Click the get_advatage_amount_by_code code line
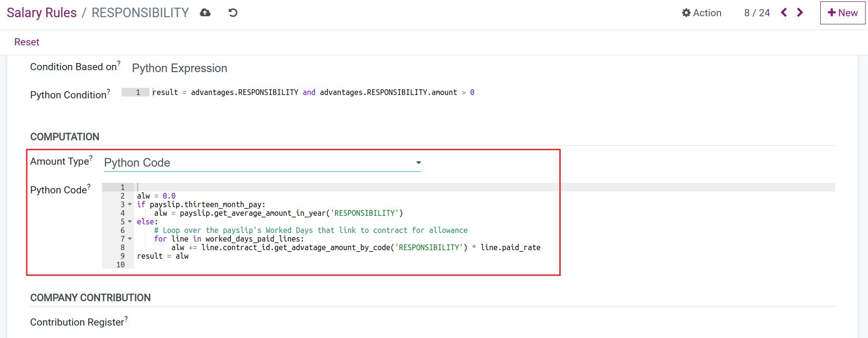The height and width of the screenshot is (338, 868). (x=356, y=248)
